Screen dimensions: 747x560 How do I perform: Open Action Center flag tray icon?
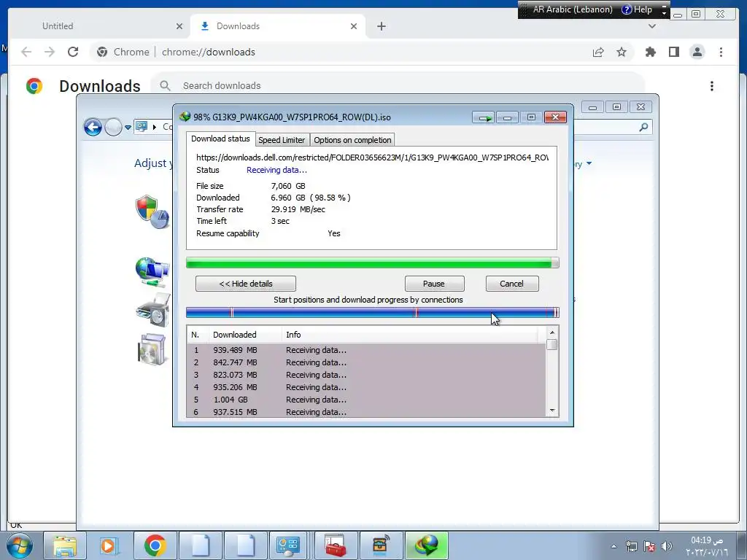(649, 546)
